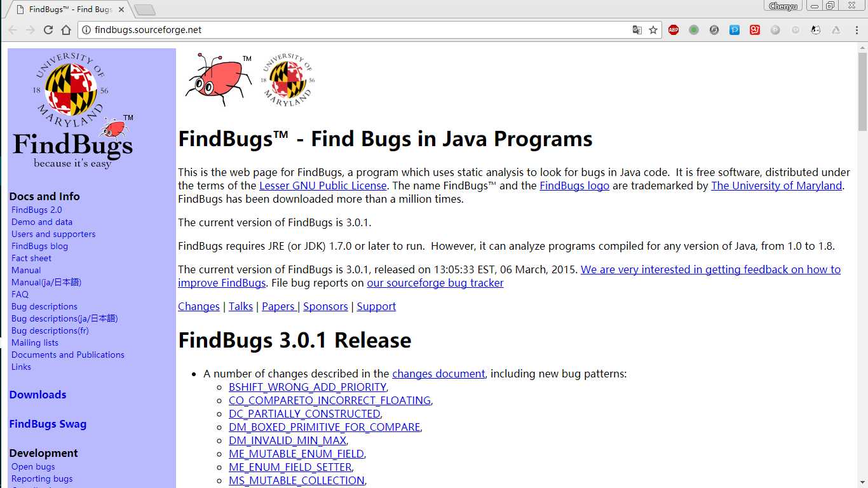The image size is (868, 488).
Task: Open the Japanese Manual link
Action: pos(46,282)
